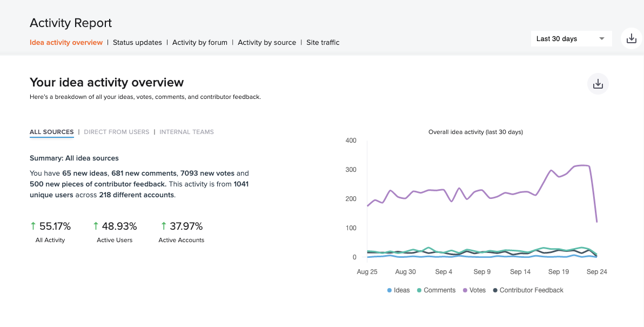Download the idea activity overview section

[x=598, y=84]
